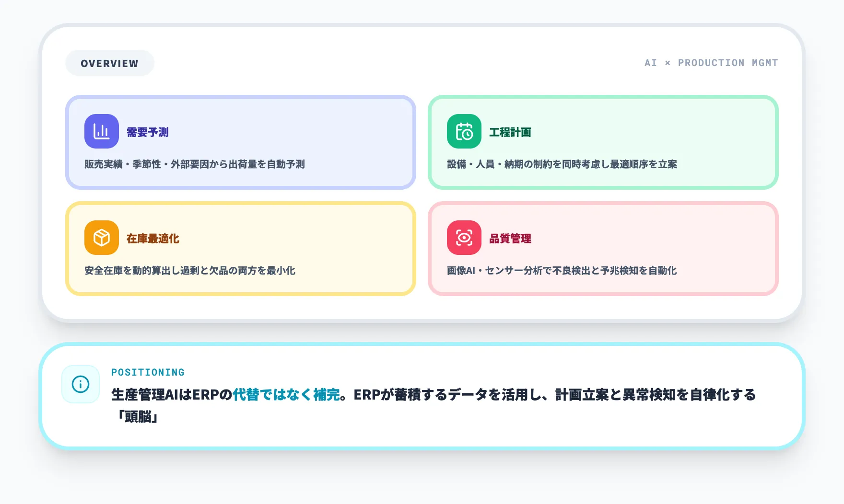Open the info icon in the POSITIONING section
The image size is (844, 504).
click(81, 383)
